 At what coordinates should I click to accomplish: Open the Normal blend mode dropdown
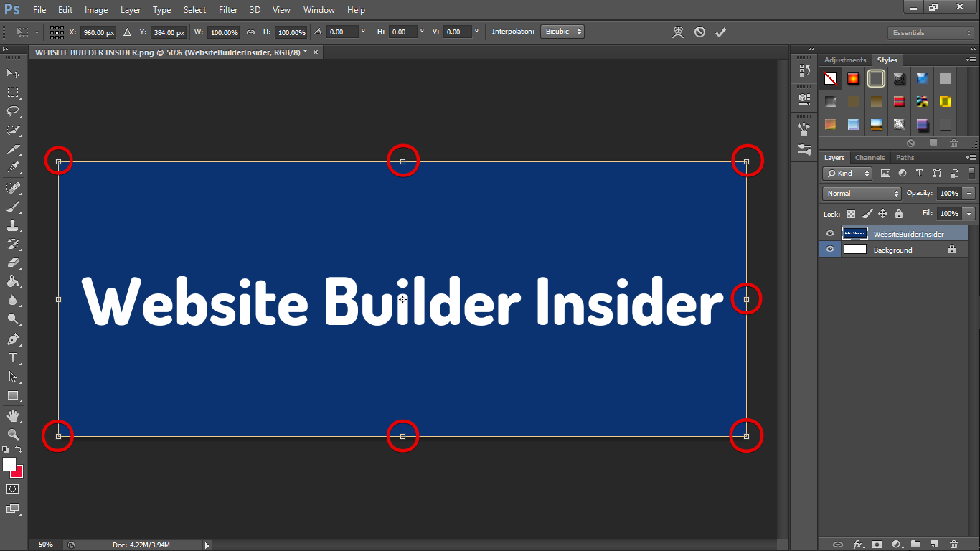[861, 194]
